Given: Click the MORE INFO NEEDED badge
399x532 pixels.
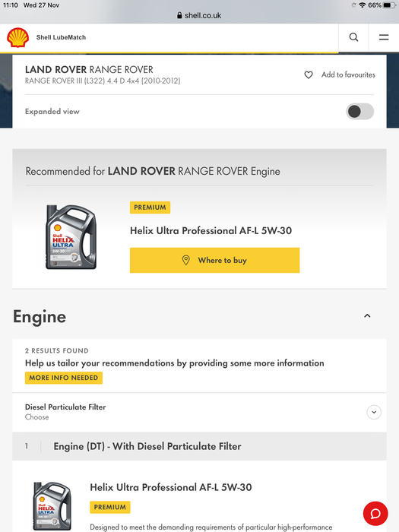Looking at the screenshot, I should (64, 378).
